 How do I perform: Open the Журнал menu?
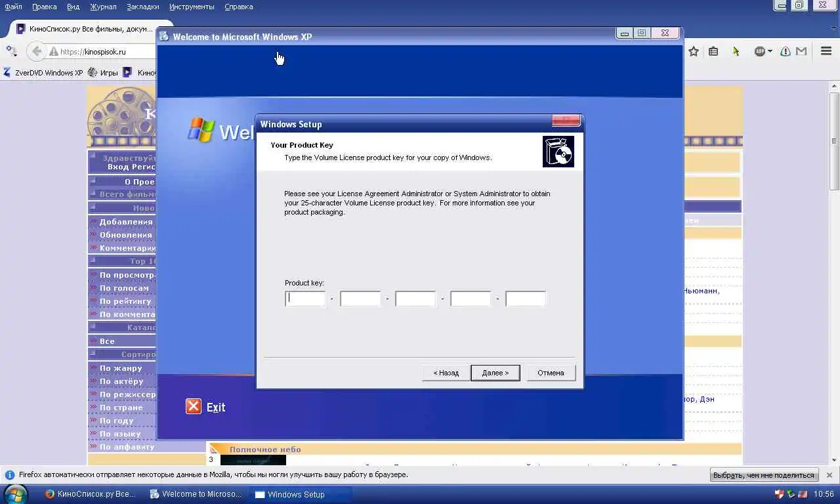[102, 7]
